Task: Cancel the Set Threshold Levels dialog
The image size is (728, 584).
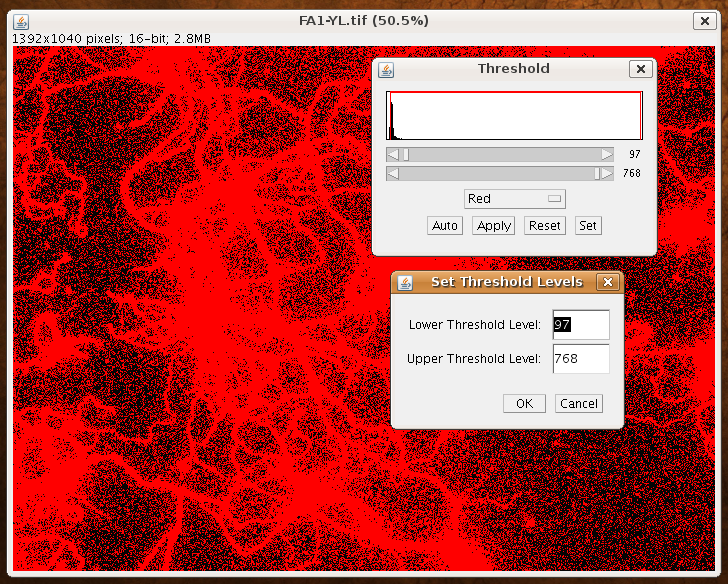Action: point(579,404)
